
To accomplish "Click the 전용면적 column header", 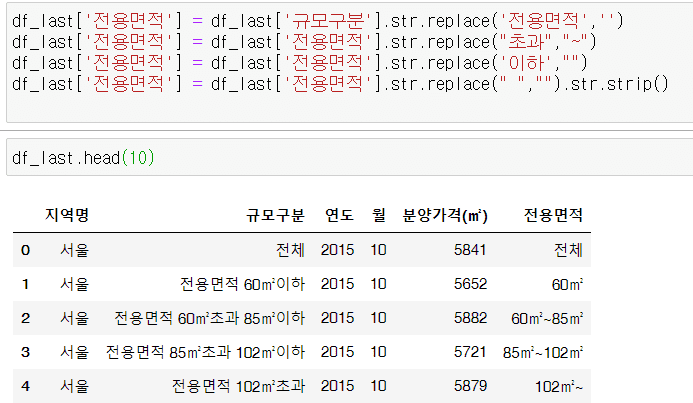I will pyautogui.click(x=553, y=215).
